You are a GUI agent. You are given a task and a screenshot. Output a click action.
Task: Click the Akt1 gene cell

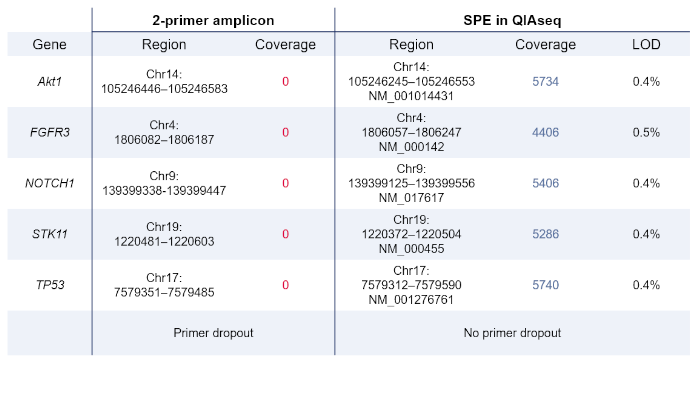(x=49, y=82)
